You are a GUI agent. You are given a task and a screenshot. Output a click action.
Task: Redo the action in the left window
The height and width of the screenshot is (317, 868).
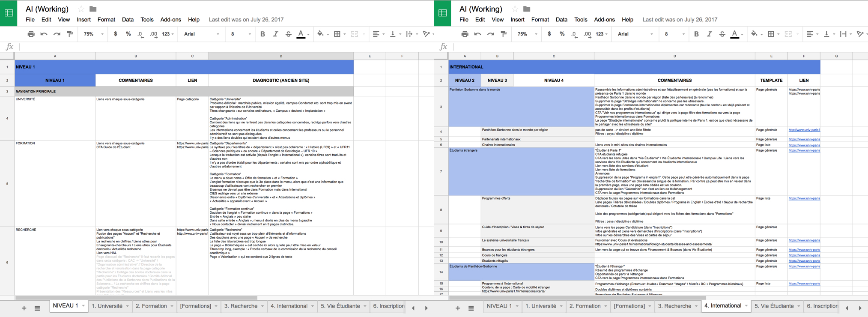coord(57,34)
